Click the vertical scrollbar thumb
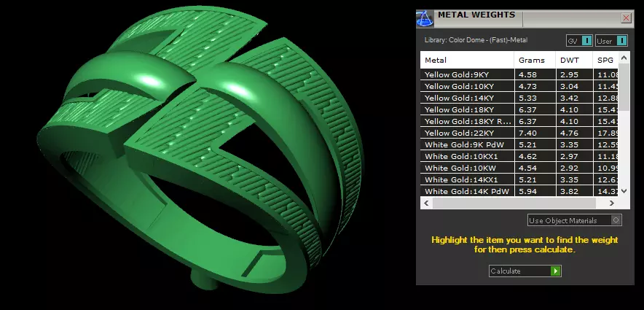The image size is (644, 310). (x=624, y=87)
